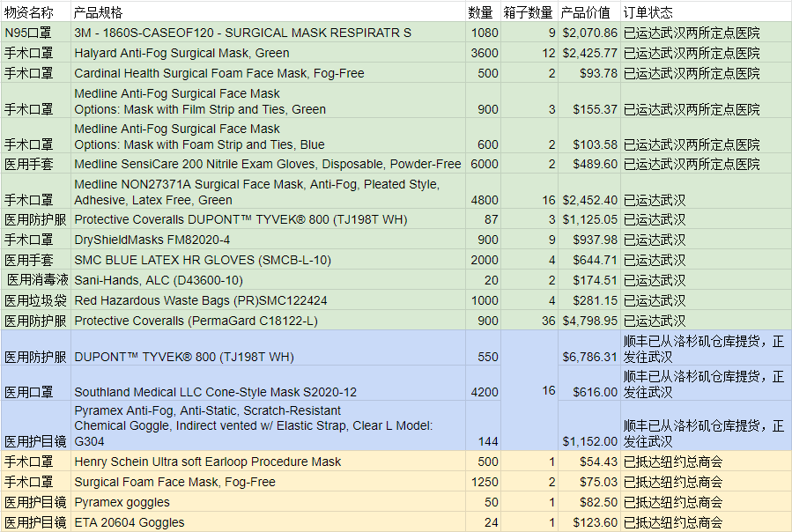
Task: Click the DryShieldMasks FM82020-4 cell
Action: coord(268,240)
